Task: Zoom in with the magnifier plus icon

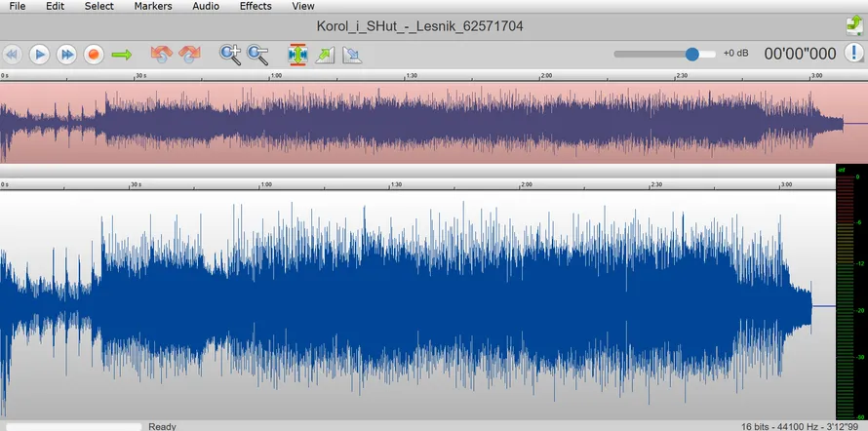Action: click(230, 55)
